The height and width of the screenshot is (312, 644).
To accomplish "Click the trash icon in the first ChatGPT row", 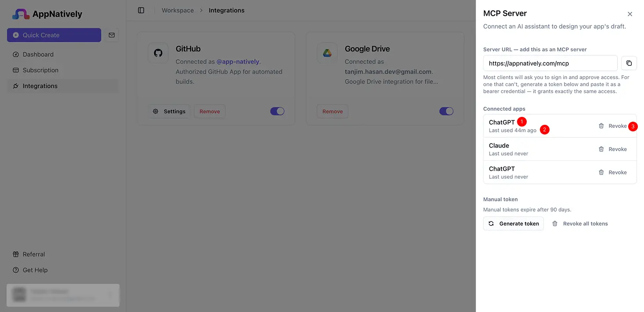I will pos(601,126).
